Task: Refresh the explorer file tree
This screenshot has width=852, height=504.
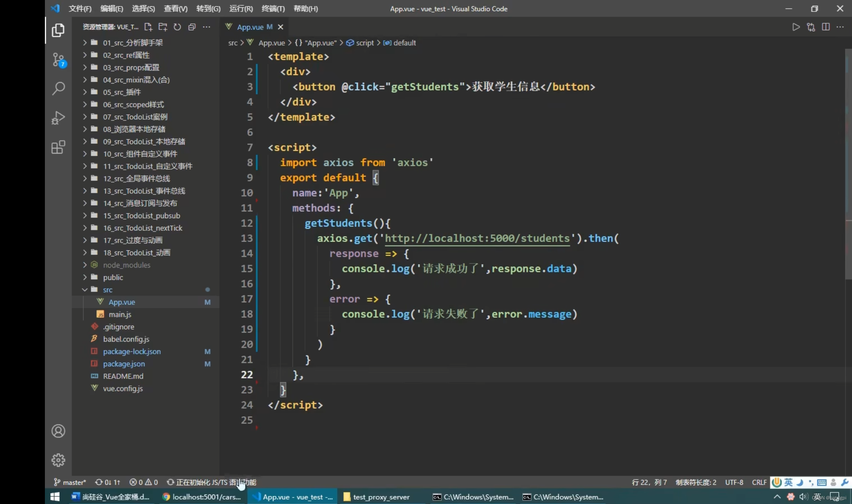Action: [x=177, y=27]
